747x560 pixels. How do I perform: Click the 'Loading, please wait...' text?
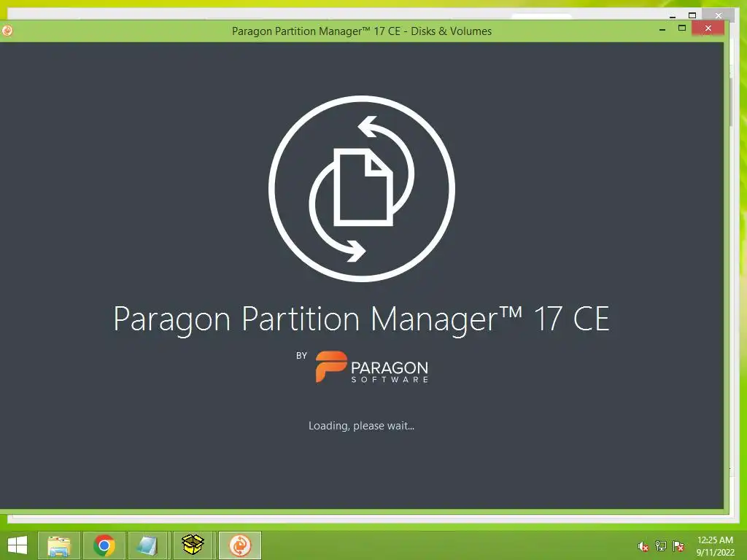361,426
